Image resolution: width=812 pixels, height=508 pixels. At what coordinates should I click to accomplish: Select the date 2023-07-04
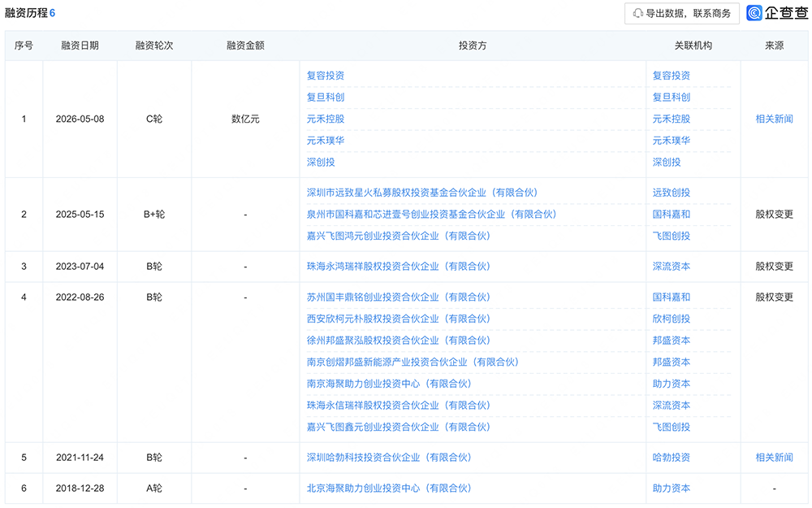tap(80, 267)
